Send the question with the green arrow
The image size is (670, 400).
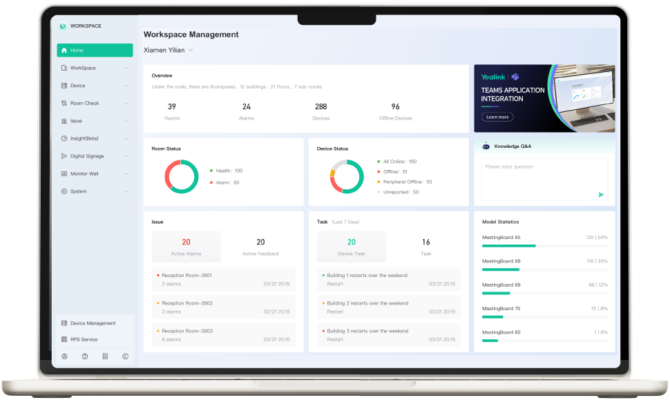[x=601, y=194]
